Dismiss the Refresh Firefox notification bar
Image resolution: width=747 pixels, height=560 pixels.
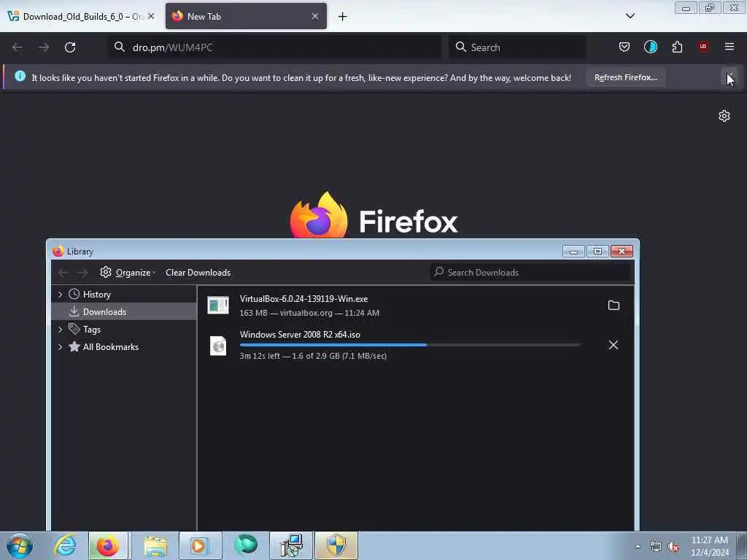(729, 77)
